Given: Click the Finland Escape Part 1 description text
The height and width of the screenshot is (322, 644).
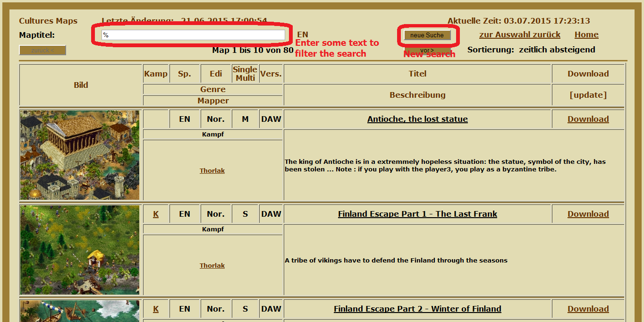Looking at the screenshot, I should coord(396,260).
